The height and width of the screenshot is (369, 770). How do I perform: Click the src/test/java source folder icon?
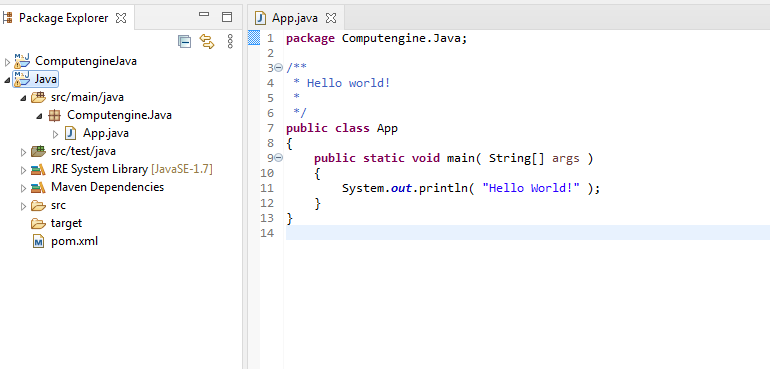pyautogui.click(x=38, y=151)
